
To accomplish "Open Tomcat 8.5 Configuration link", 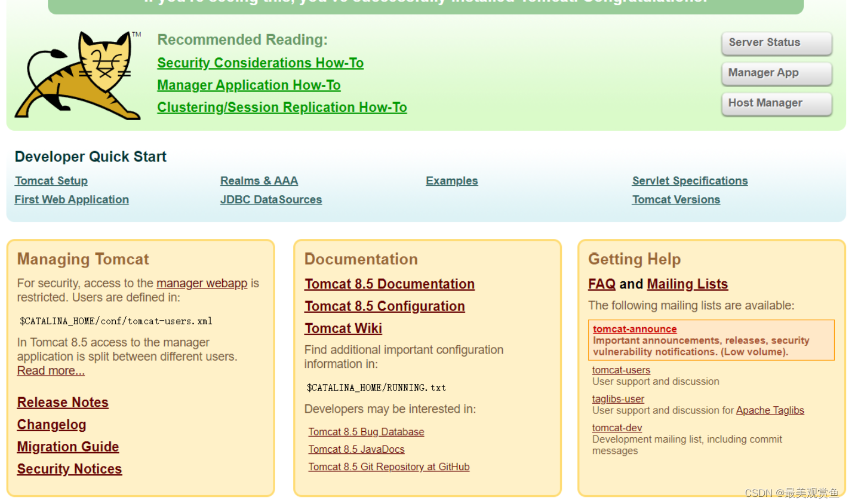I will click(384, 306).
